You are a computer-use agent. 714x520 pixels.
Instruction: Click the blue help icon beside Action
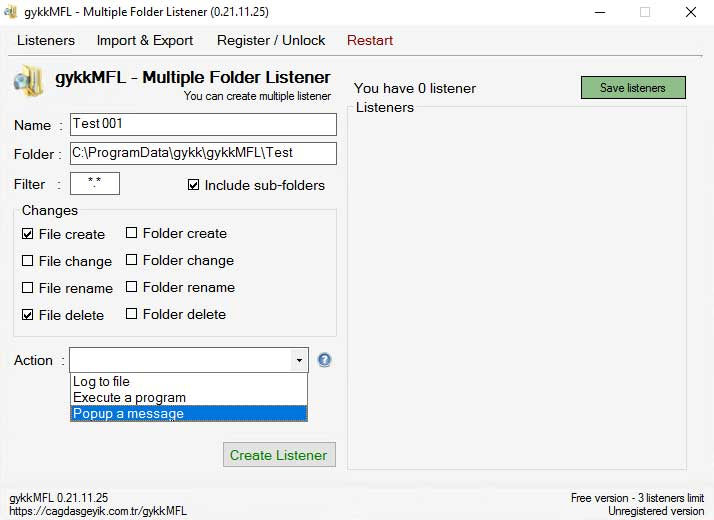click(324, 360)
